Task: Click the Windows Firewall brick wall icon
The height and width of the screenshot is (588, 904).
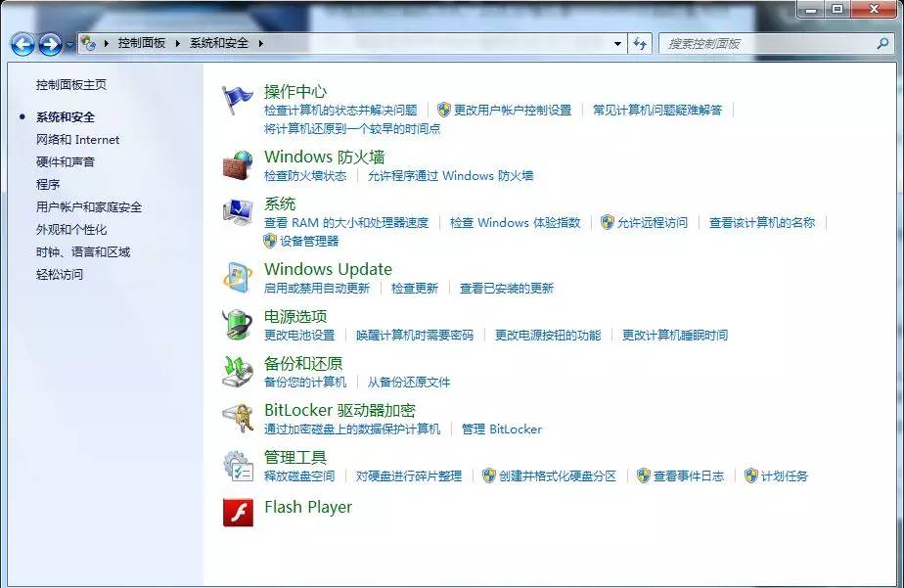Action: pyautogui.click(x=238, y=165)
